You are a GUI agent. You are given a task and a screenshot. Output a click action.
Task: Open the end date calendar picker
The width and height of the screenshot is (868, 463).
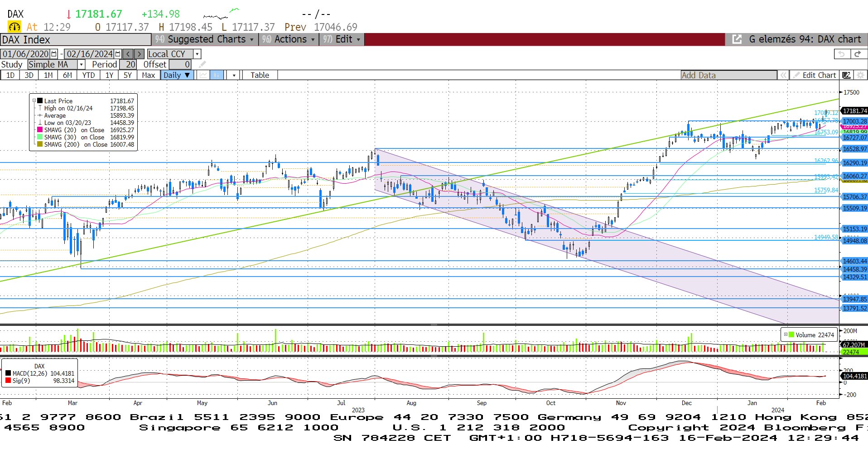[x=118, y=54]
